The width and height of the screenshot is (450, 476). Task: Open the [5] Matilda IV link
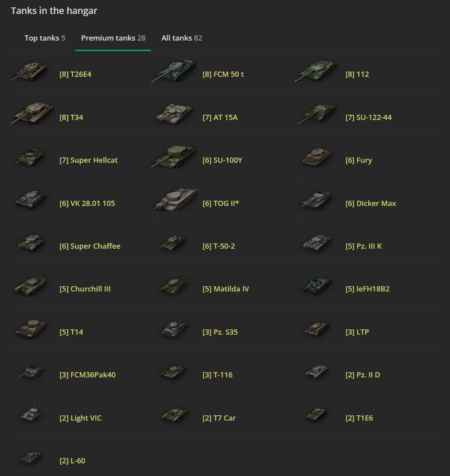(x=225, y=289)
